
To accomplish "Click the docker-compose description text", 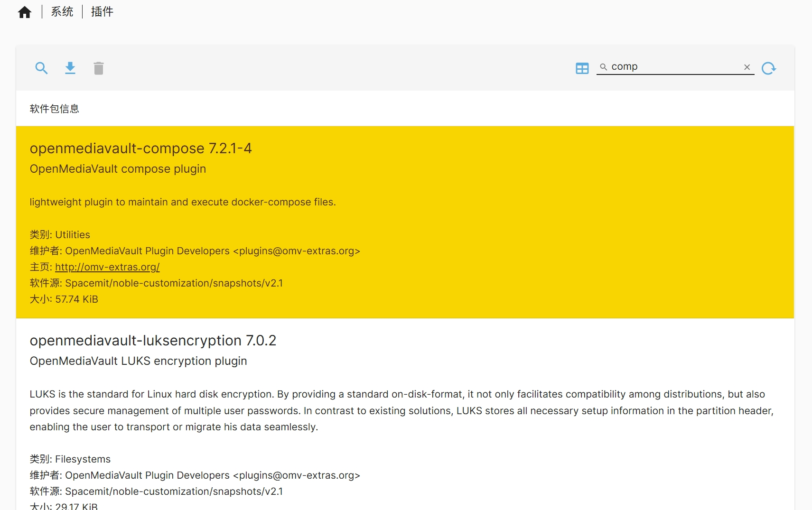I will (183, 202).
